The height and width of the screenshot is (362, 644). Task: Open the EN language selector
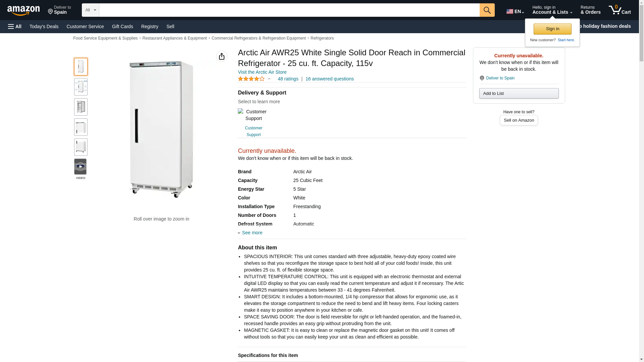[x=515, y=11]
